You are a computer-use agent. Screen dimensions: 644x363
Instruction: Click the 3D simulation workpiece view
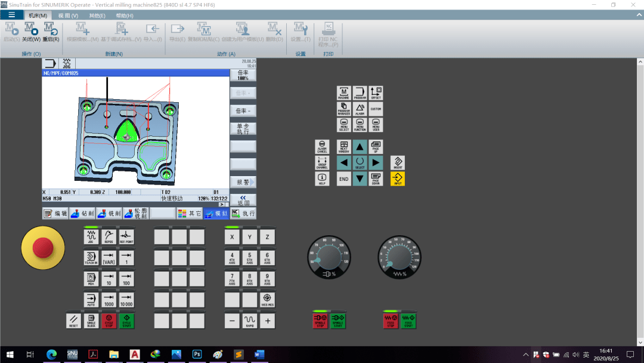[x=135, y=133]
